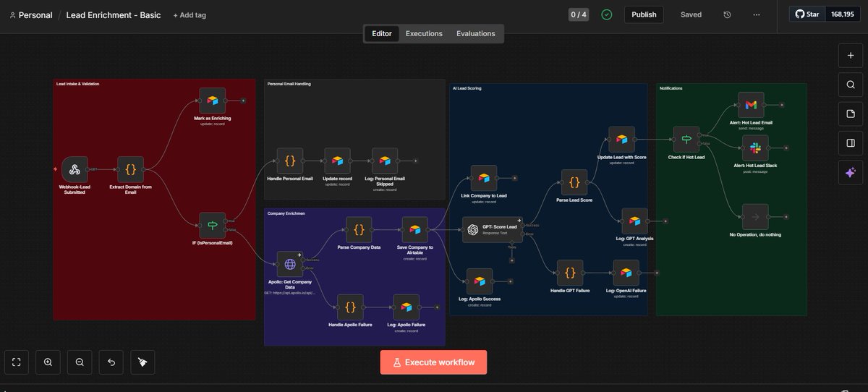This screenshot has height=392, width=868.
Task: Select the Handle Apollo Failure node
Action: [x=350, y=307]
